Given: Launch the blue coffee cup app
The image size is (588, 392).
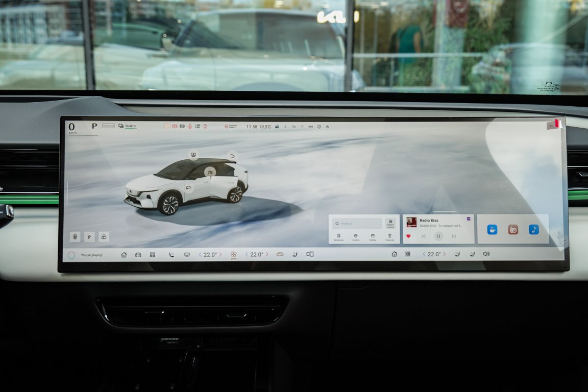Looking at the screenshot, I should [x=492, y=229].
